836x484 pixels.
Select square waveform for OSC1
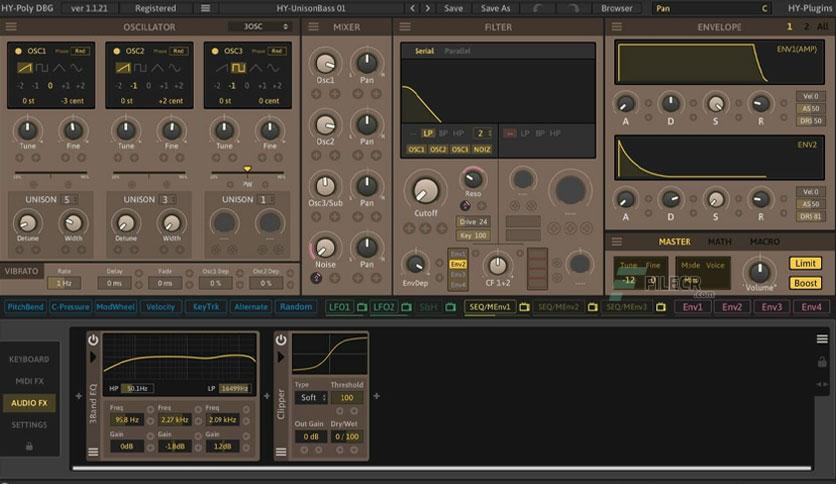pyautogui.click(x=42, y=68)
